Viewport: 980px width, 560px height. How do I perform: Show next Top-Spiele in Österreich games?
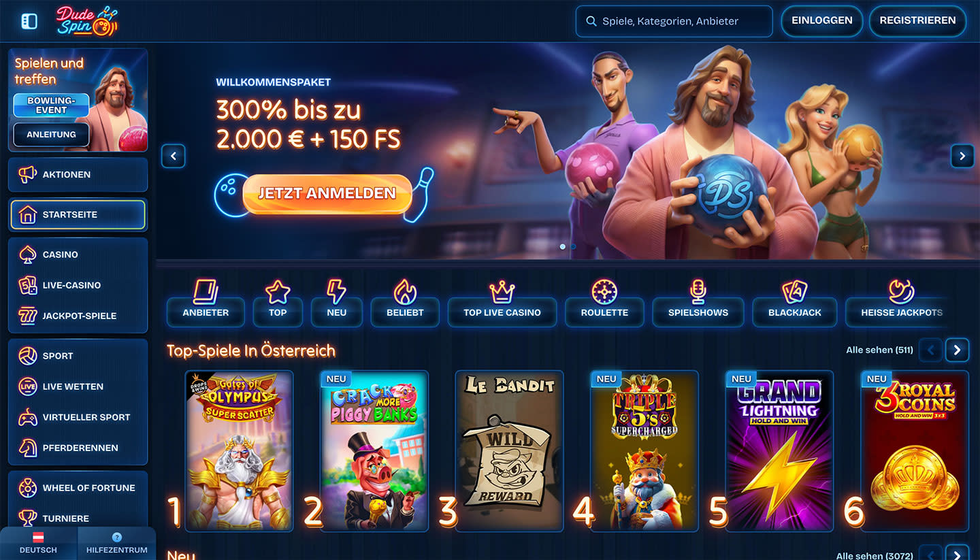tap(957, 350)
